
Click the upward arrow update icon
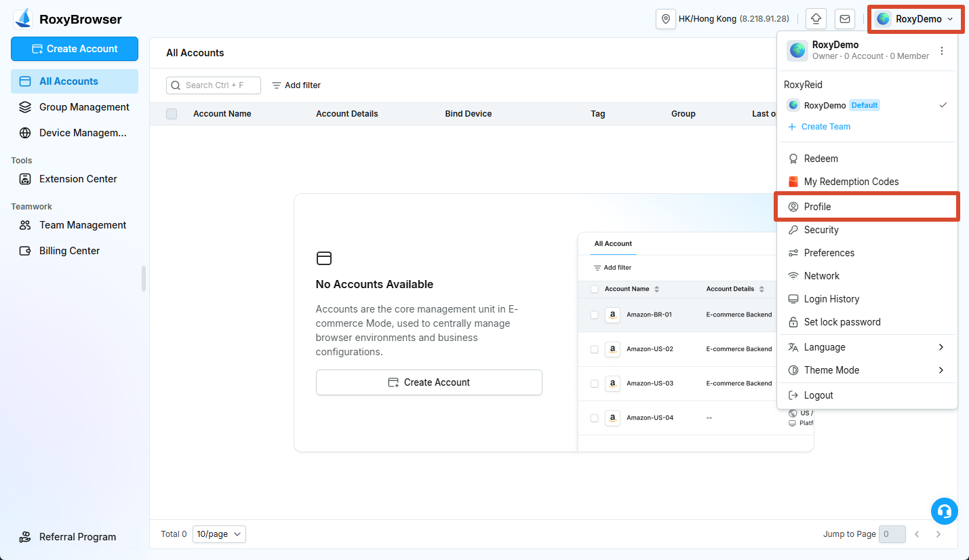(x=816, y=19)
